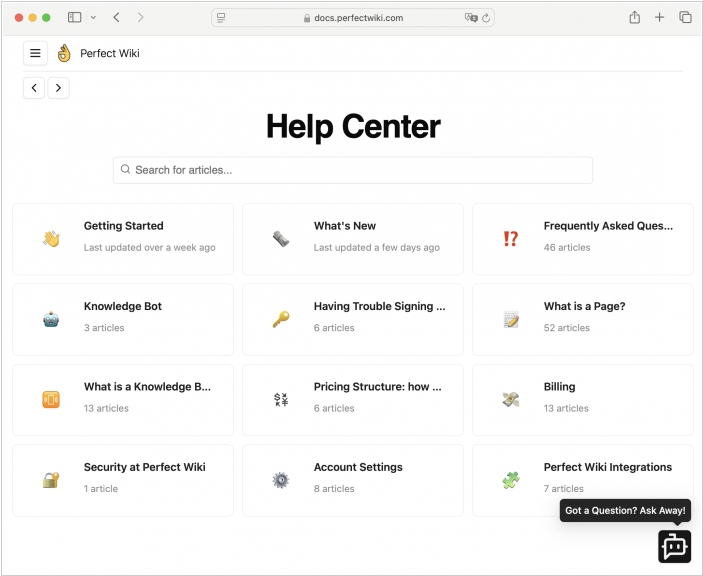703x576 pixels.
Task: Click the Perfect Wiki header title
Action: point(110,53)
